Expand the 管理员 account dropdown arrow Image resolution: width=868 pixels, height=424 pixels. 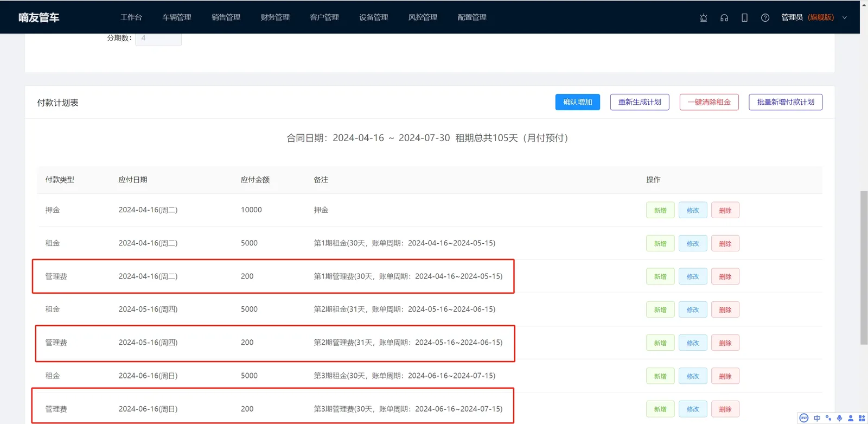[x=845, y=17]
